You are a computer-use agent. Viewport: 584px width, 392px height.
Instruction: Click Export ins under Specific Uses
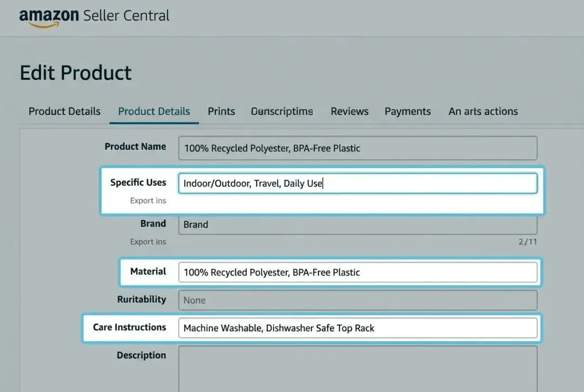coord(148,201)
